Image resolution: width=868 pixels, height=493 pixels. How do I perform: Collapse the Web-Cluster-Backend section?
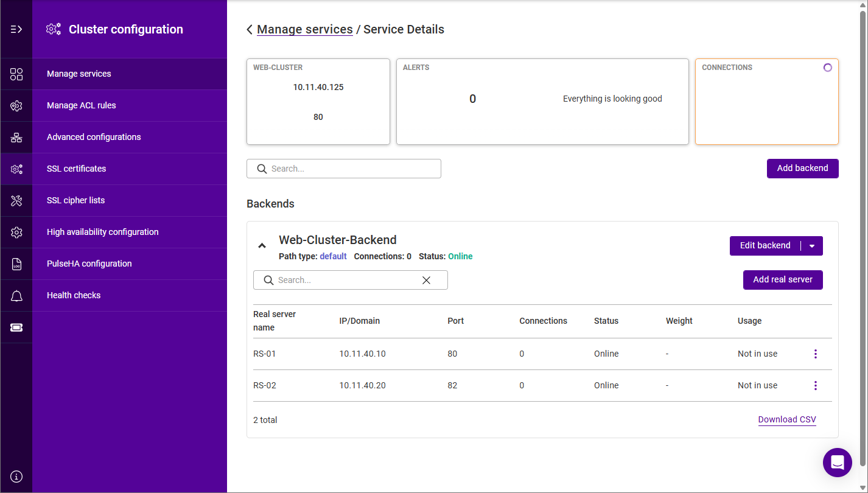262,246
